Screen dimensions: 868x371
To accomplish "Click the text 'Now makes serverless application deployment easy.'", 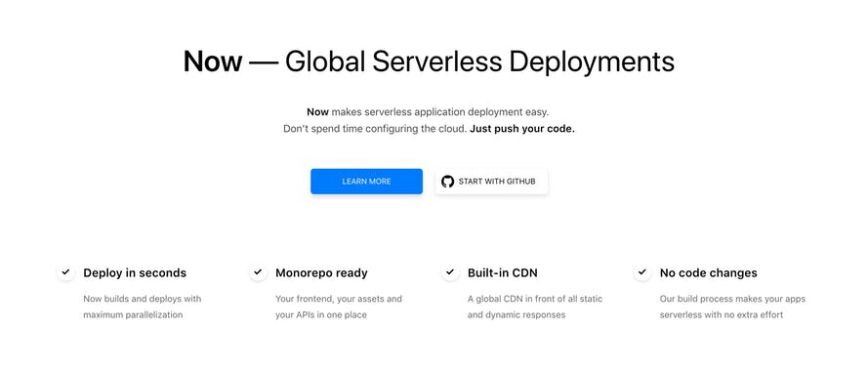I will tap(428, 112).
